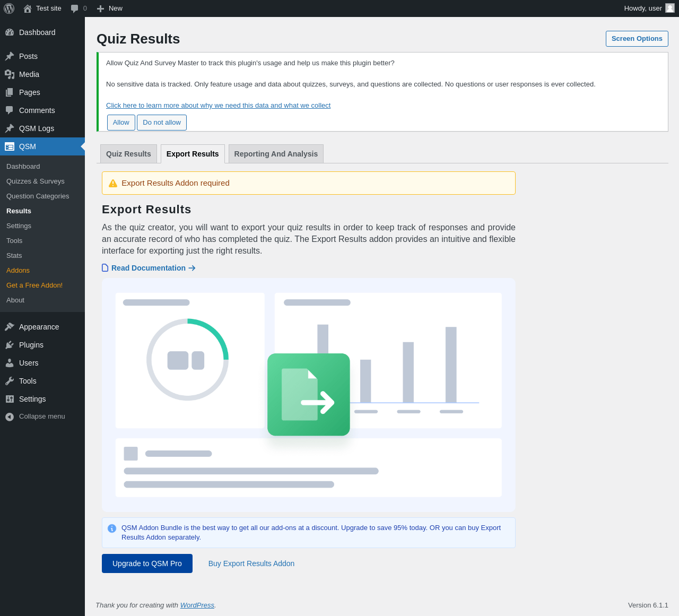679x616 pixels.
Task: Open the Users menu label
Action: pos(29,363)
